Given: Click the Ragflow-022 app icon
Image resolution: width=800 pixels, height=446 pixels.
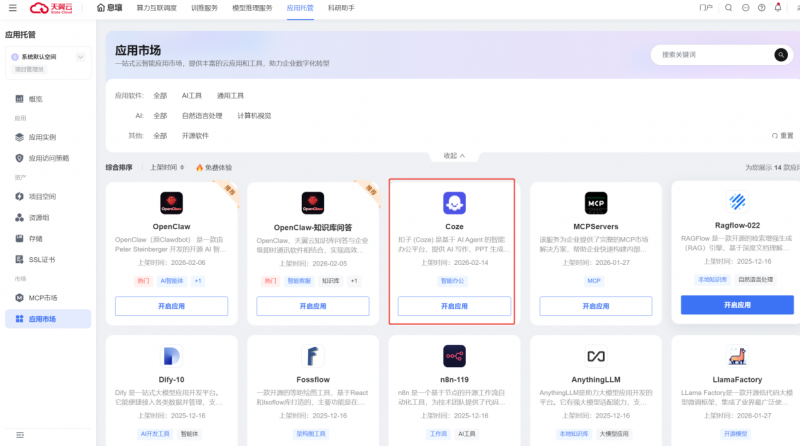Looking at the screenshot, I should coord(738,203).
